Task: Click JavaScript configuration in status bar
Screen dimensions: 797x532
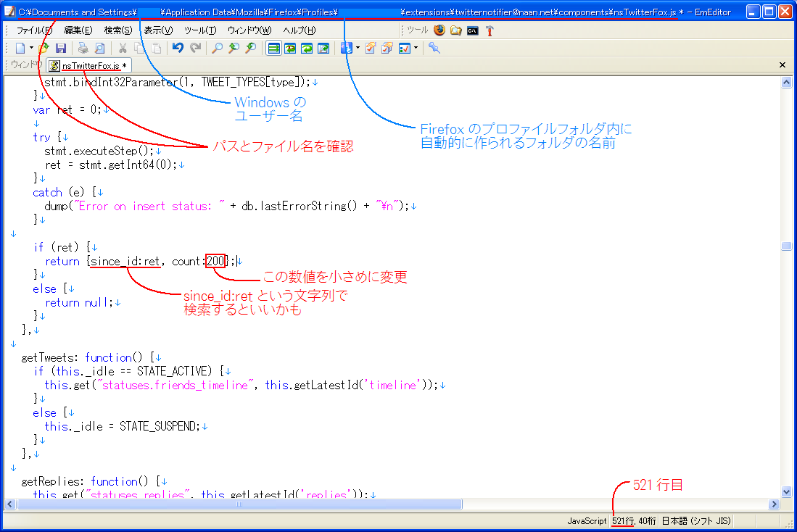Action: coord(586,521)
